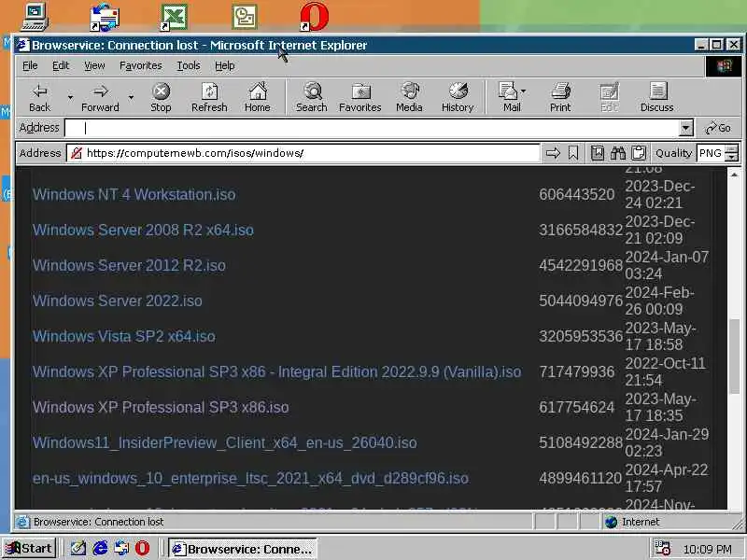
Task: Open the Help menu
Action: click(x=224, y=65)
